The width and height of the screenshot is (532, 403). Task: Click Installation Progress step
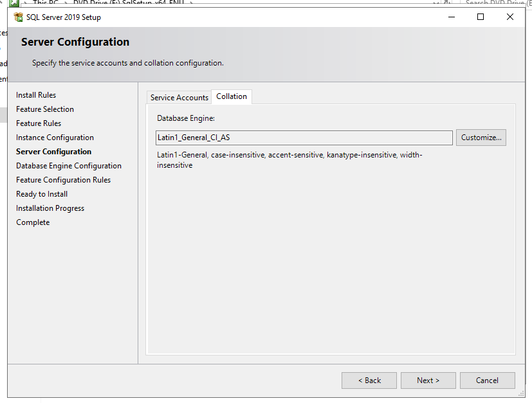(x=50, y=208)
